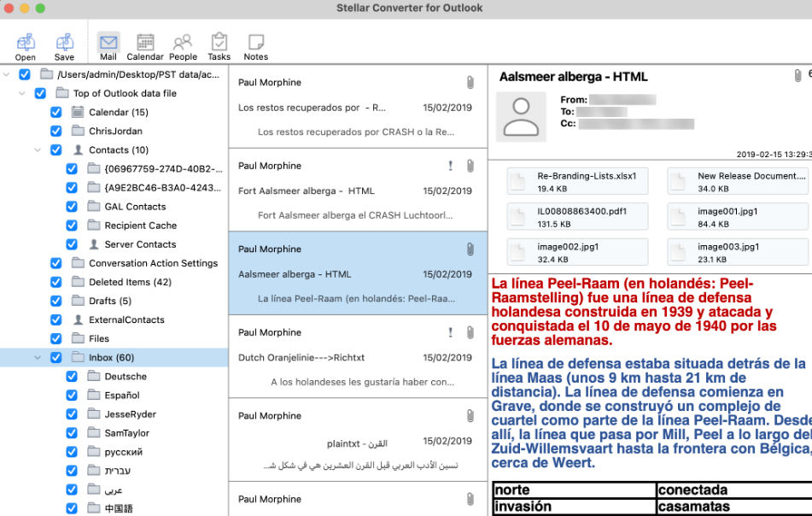Click the Open toolbar icon
The height and width of the screenshot is (516, 812).
pyautogui.click(x=26, y=47)
